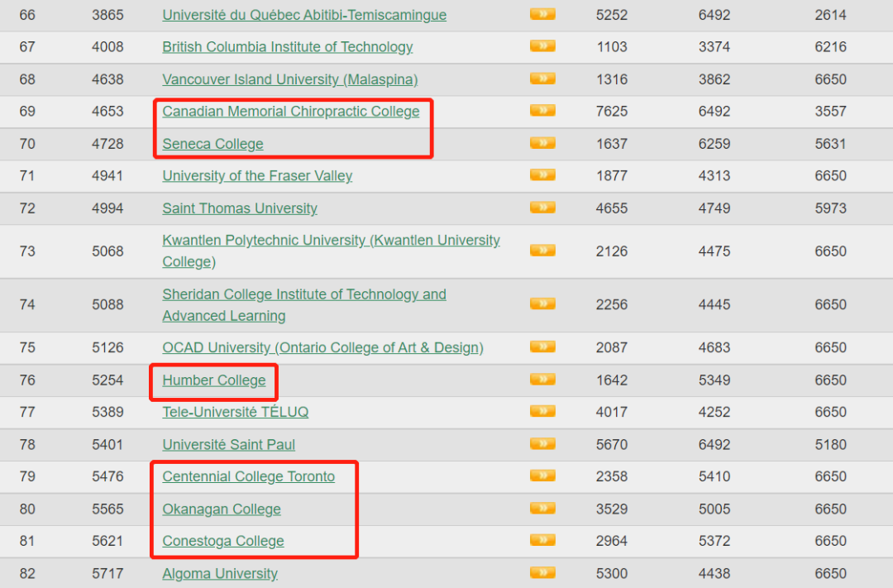Open the Algoma University link
The image size is (893, 588).
220,573
